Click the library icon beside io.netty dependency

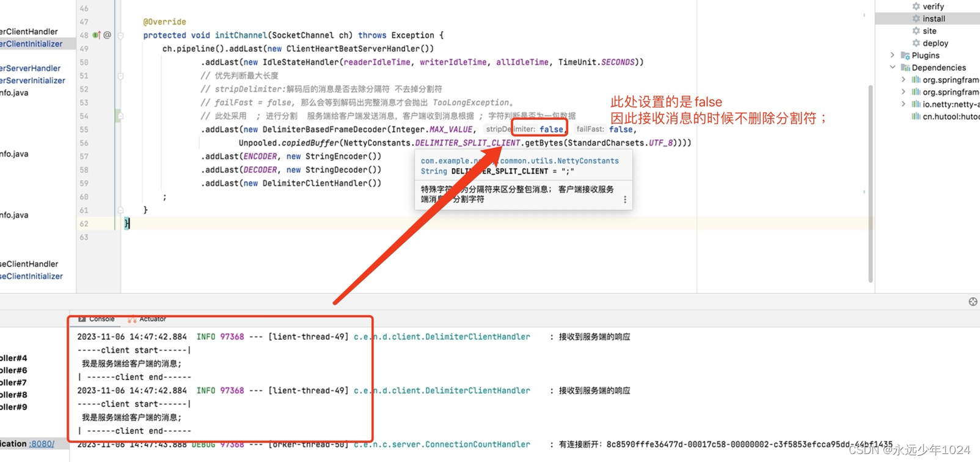point(916,105)
